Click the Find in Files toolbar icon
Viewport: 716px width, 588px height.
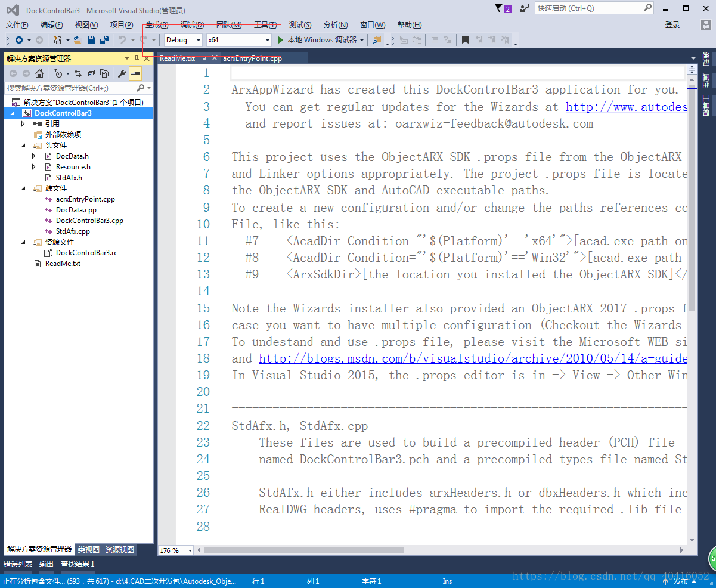point(376,40)
